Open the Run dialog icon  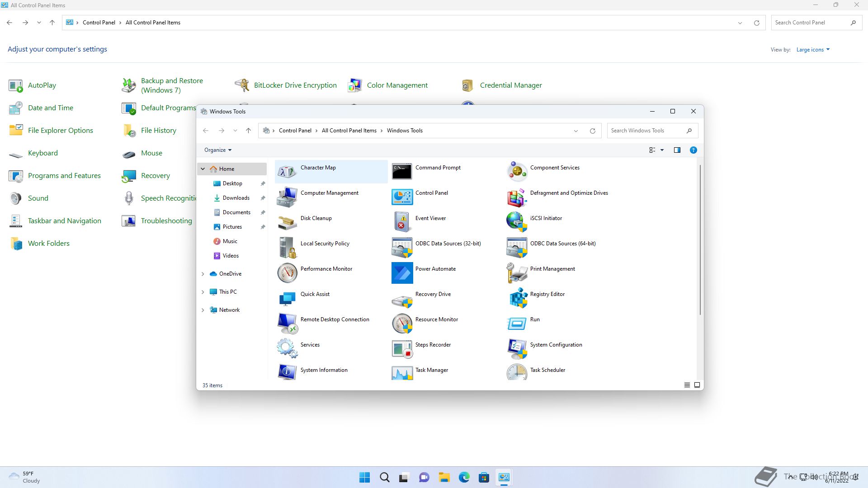click(x=517, y=324)
